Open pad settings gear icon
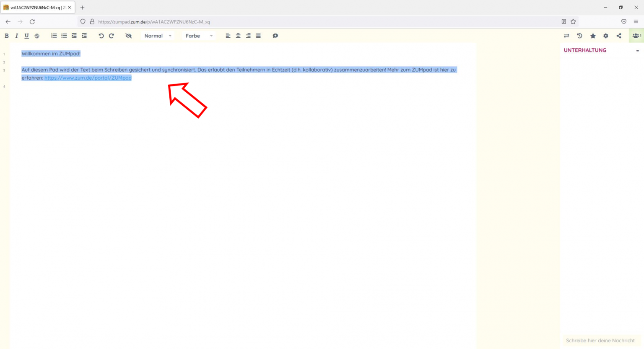Viewport: 644px width, 349px height. click(x=606, y=36)
